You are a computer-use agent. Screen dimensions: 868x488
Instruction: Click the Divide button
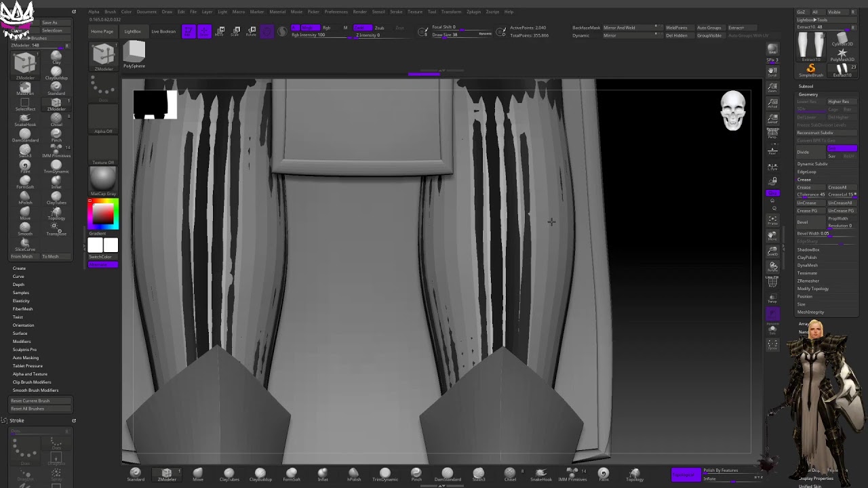coord(811,152)
